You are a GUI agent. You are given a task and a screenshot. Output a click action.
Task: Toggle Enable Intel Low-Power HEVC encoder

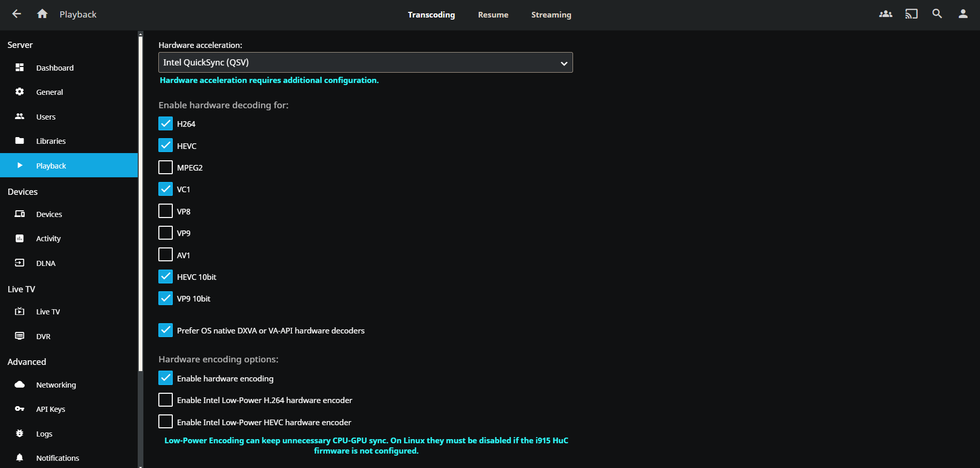point(166,422)
